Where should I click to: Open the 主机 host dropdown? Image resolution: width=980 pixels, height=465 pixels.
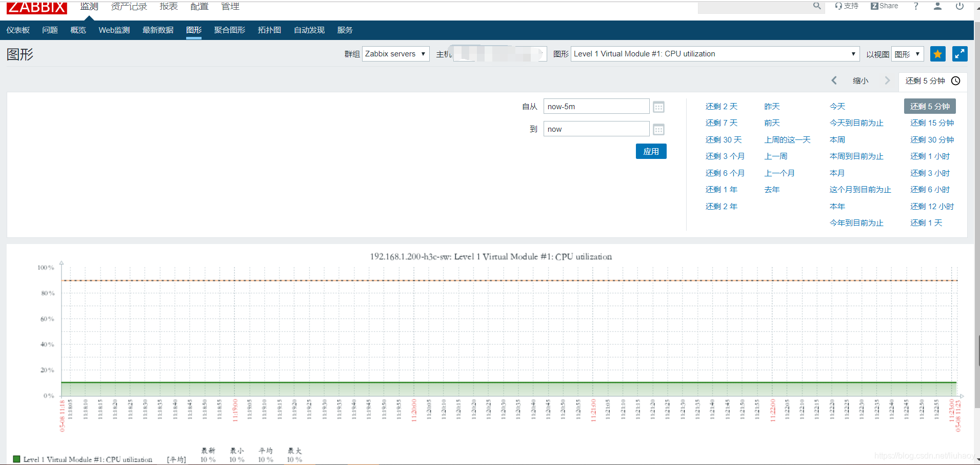[500, 54]
